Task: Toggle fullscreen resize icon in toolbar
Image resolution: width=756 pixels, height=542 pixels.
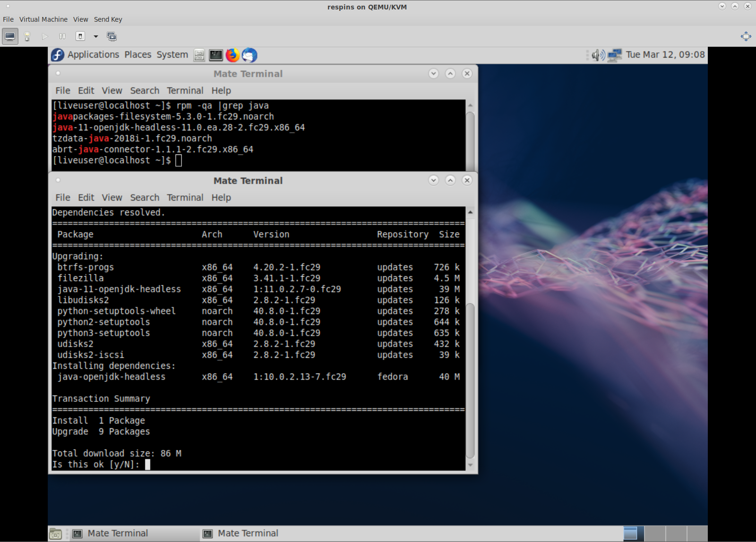Action: tap(746, 36)
